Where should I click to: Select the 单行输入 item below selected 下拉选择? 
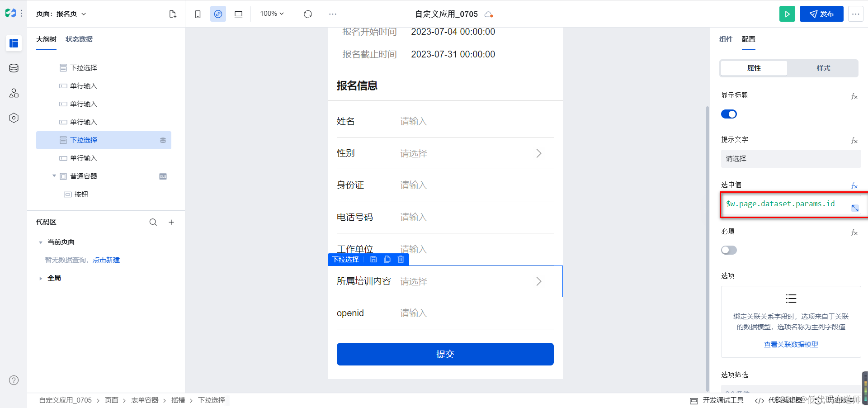(84, 158)
